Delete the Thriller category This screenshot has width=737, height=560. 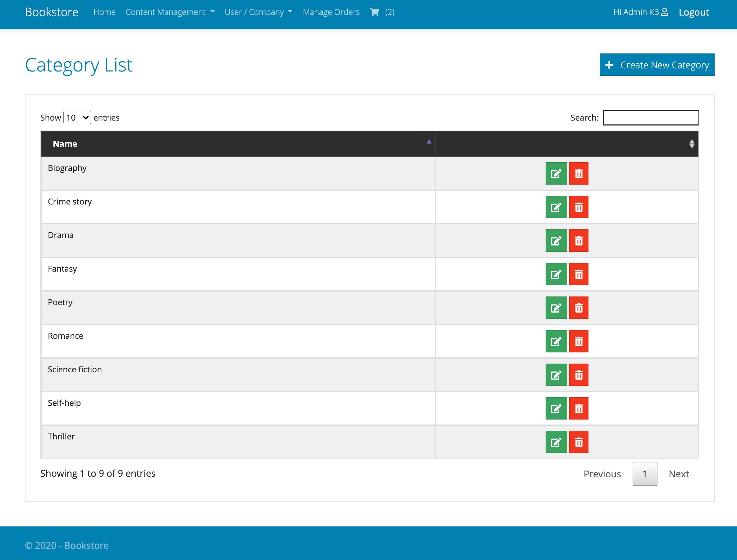coord(579,442)
